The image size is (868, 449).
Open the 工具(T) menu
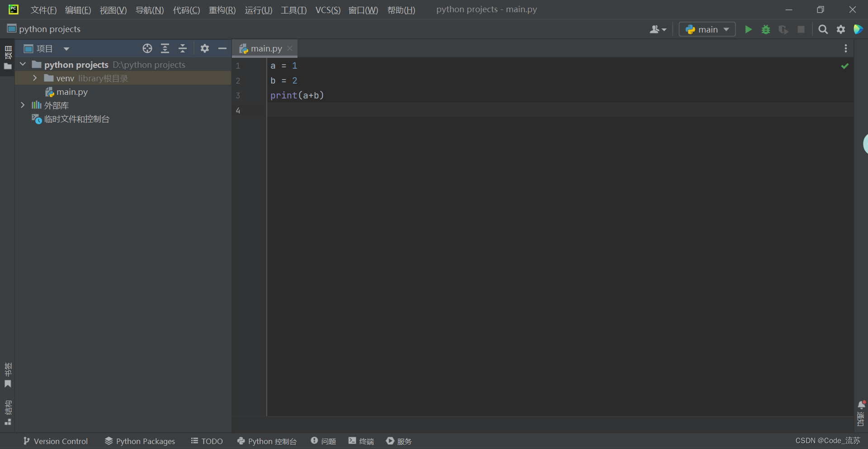(293, 10)
